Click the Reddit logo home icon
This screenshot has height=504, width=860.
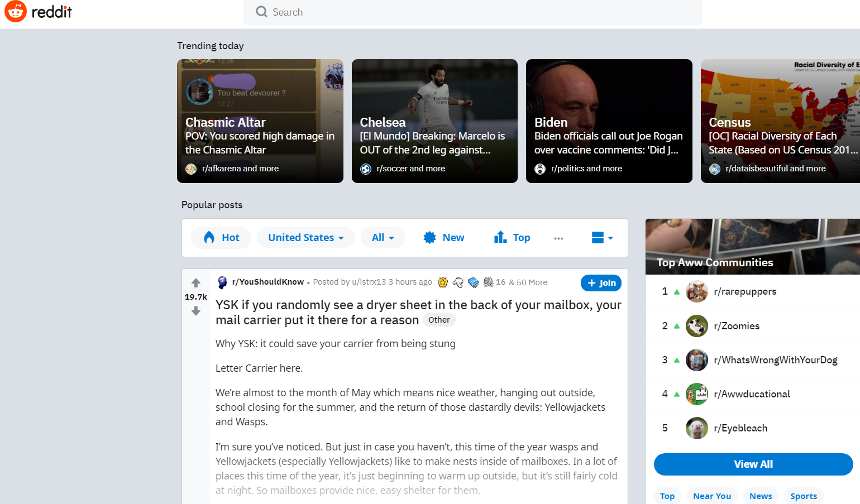16,12
